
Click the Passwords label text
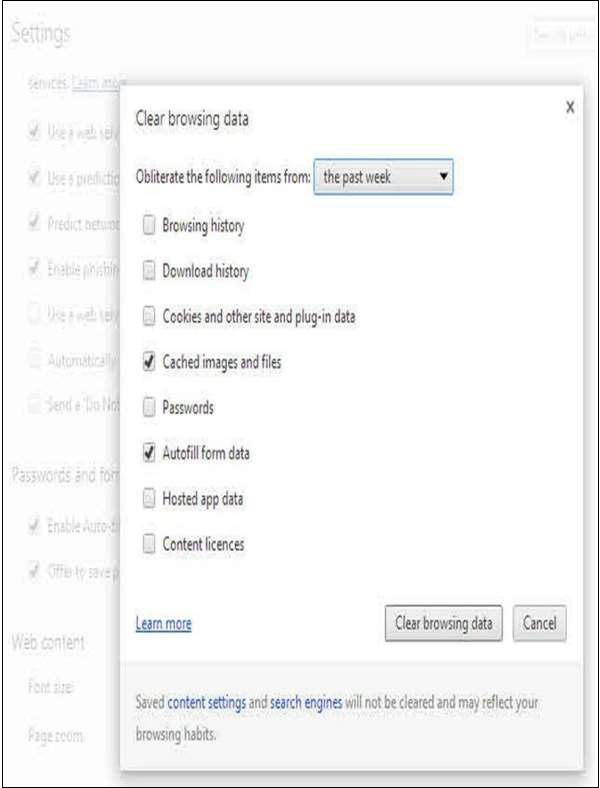(188, 408)
